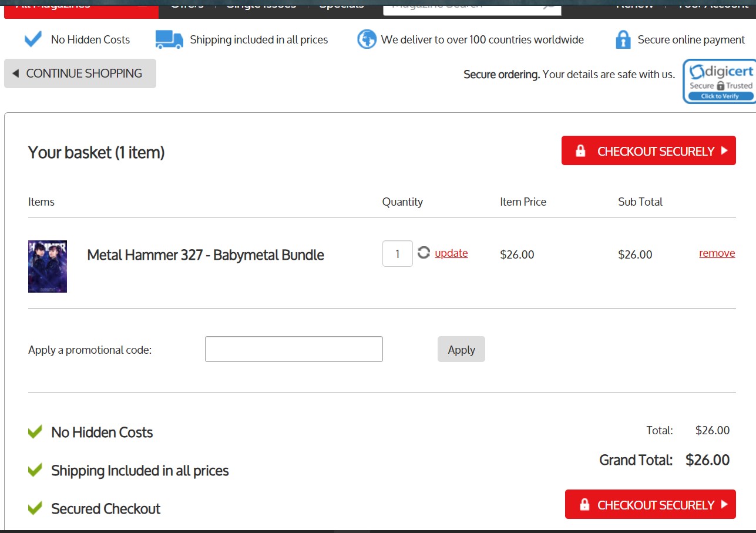
Task: Click the Item Price column header
Action: click(x=523, y=202)
